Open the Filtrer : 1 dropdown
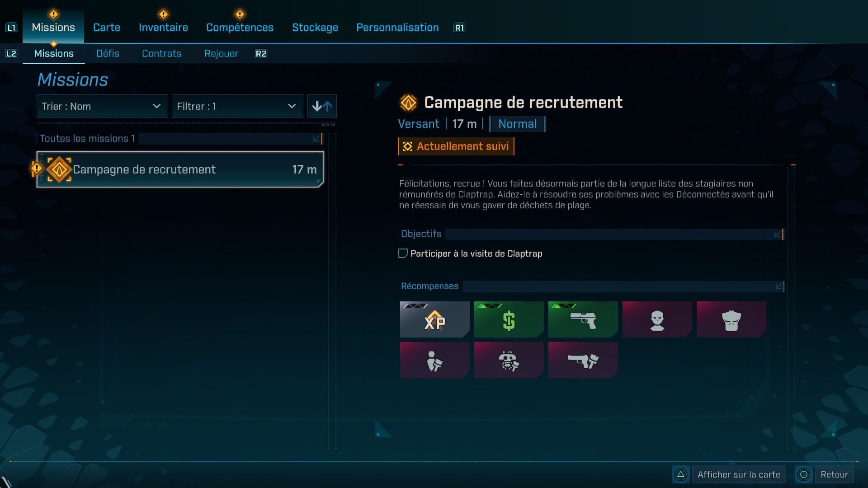Viewport: 868px width, 488px height. 237,106
